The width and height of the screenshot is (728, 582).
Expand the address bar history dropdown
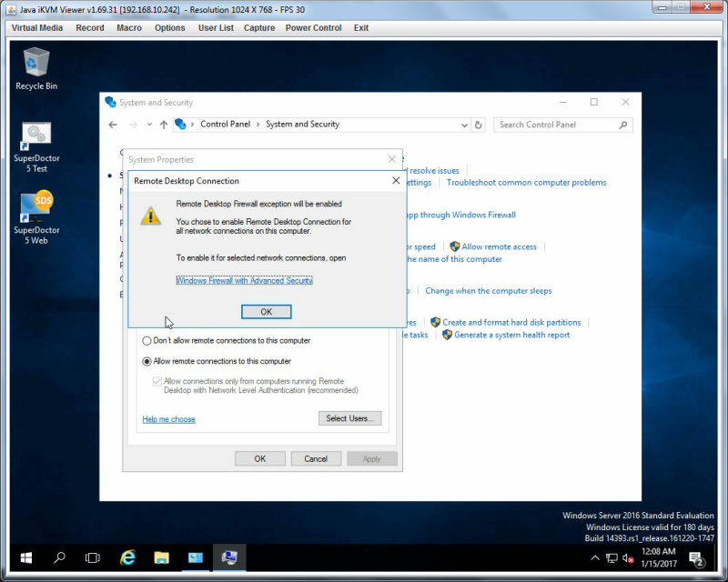click(x=464, y=125)
